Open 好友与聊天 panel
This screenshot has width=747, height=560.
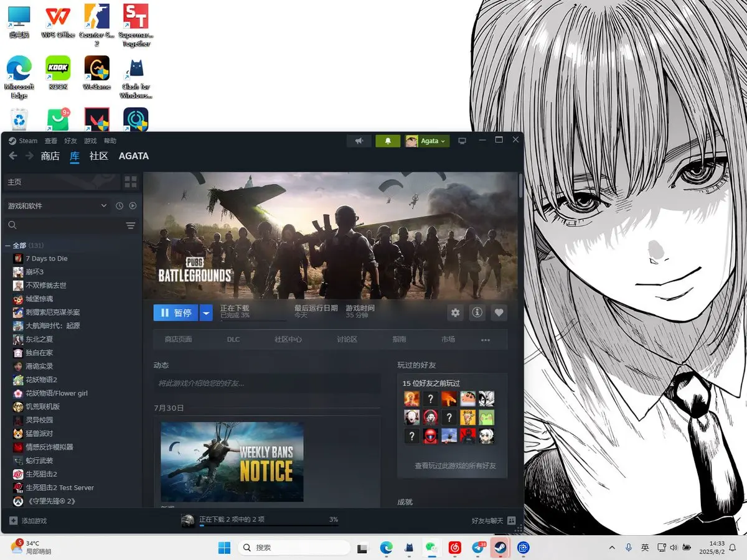click(494, 521)
